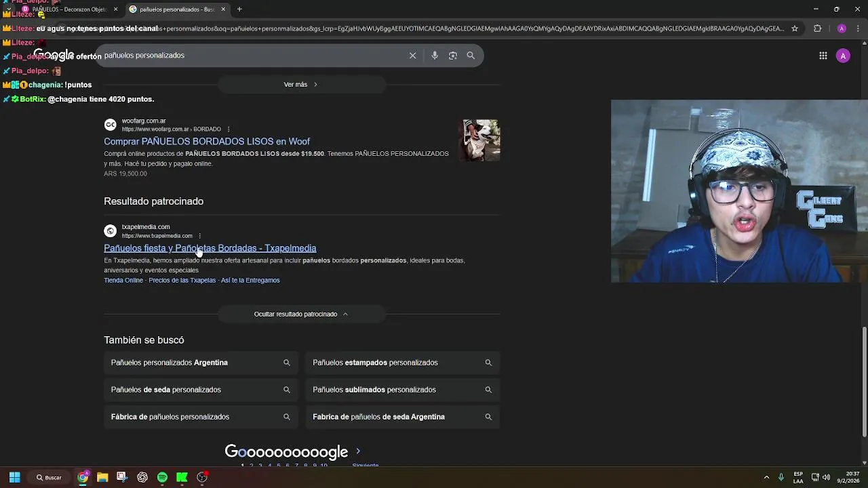Go to next results page via arrow by Google logo
The height and width of the screenshot is (488, 868).
358,451
